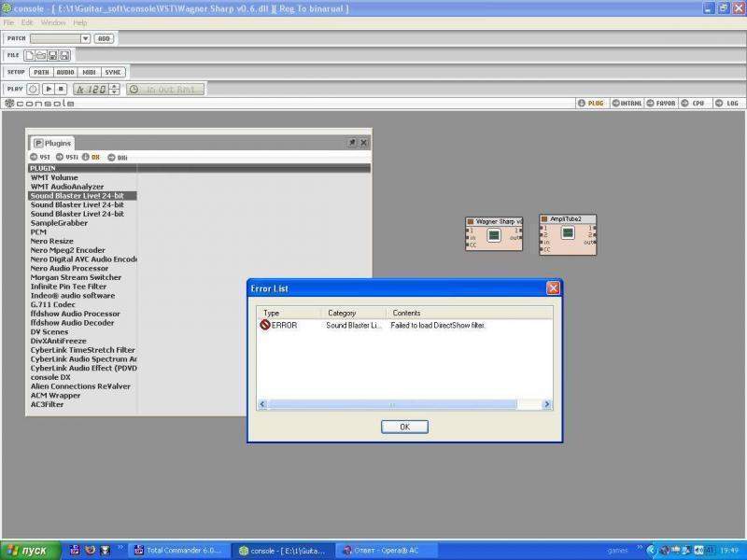Click the Plugins panel tab
This screenshot has height=560, width=747.
pos(52,143)
